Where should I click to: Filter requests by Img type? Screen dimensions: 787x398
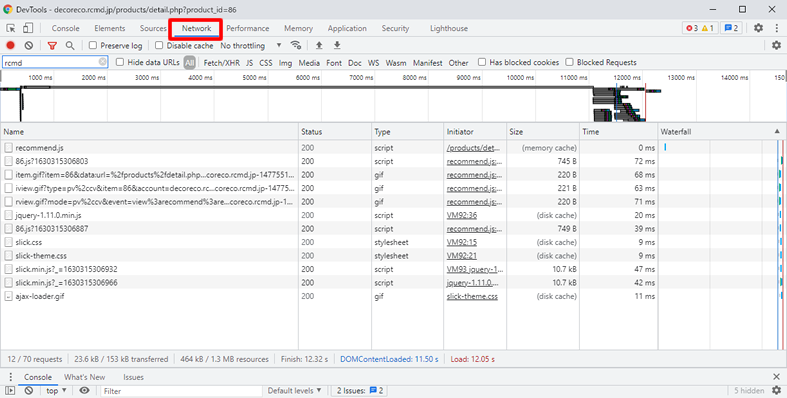coord(285,63)
